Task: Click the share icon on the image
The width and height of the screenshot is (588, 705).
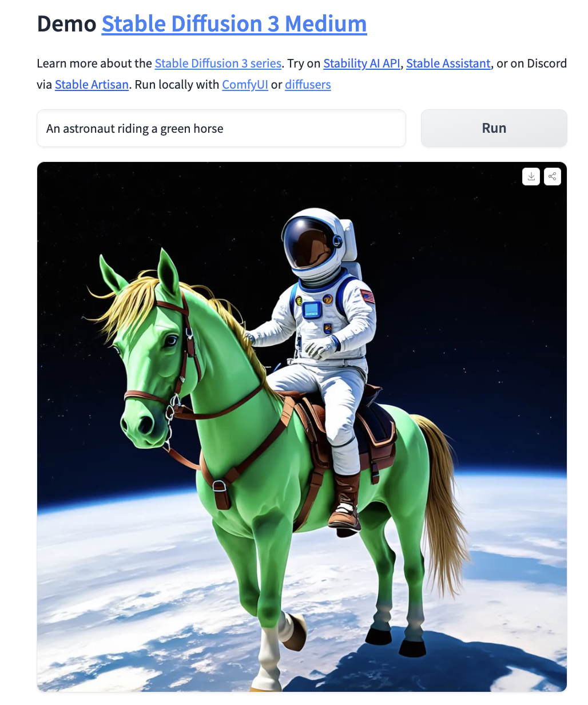Action: pyautogui.click(x=553, y=177)
